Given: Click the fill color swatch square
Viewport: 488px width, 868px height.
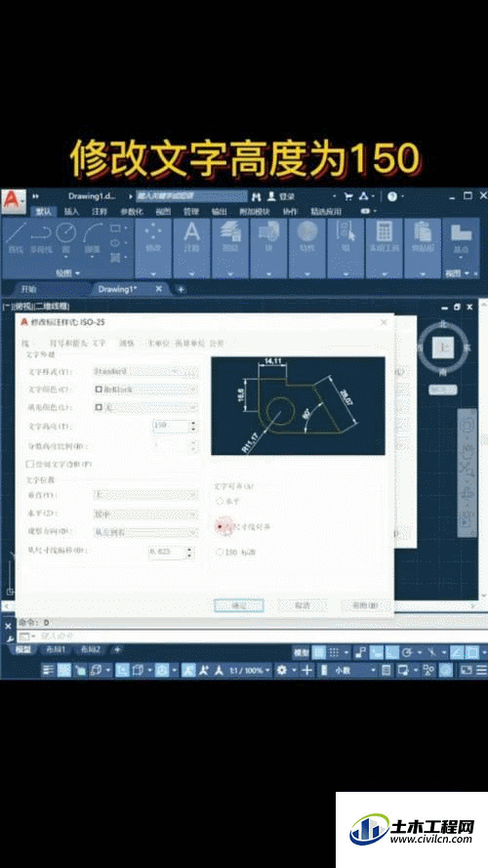Looking at the screenshot, I should pos(99,407).
